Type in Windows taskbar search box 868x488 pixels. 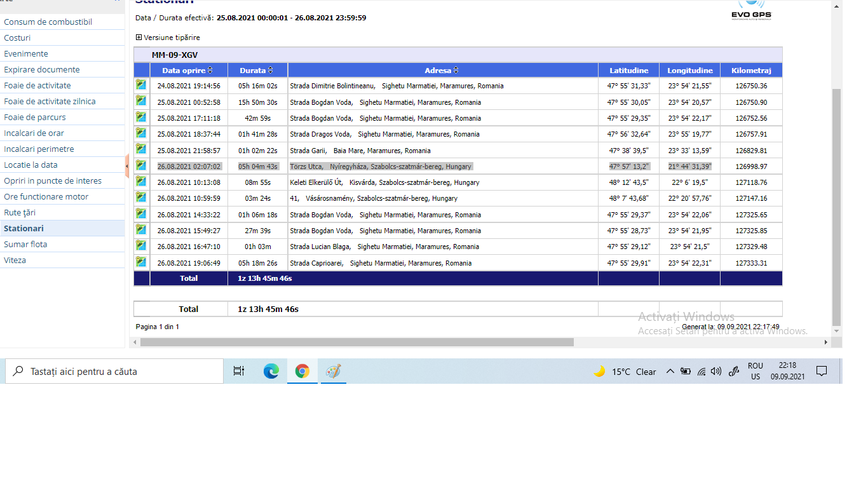(121, 372)
